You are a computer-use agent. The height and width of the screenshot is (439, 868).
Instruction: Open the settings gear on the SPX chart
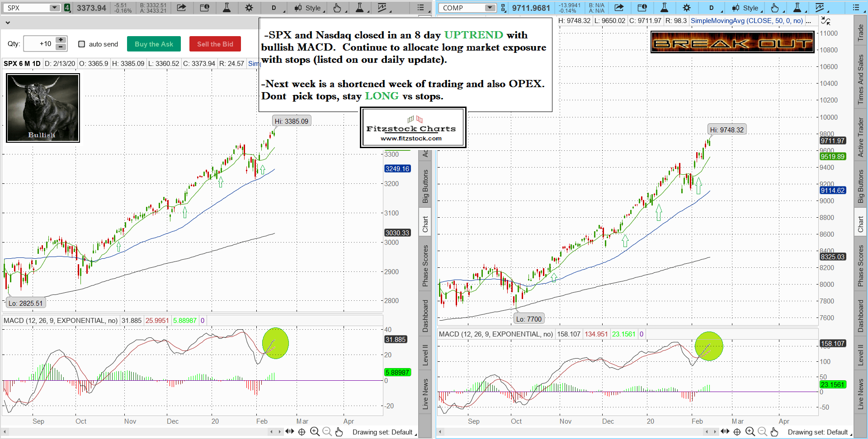point(249,8)
